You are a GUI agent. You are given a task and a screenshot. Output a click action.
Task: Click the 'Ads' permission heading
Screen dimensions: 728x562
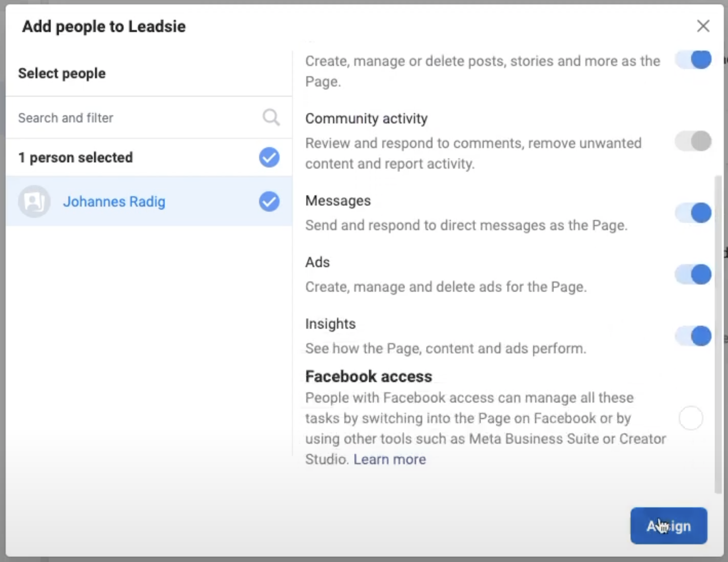click(318, 262)
